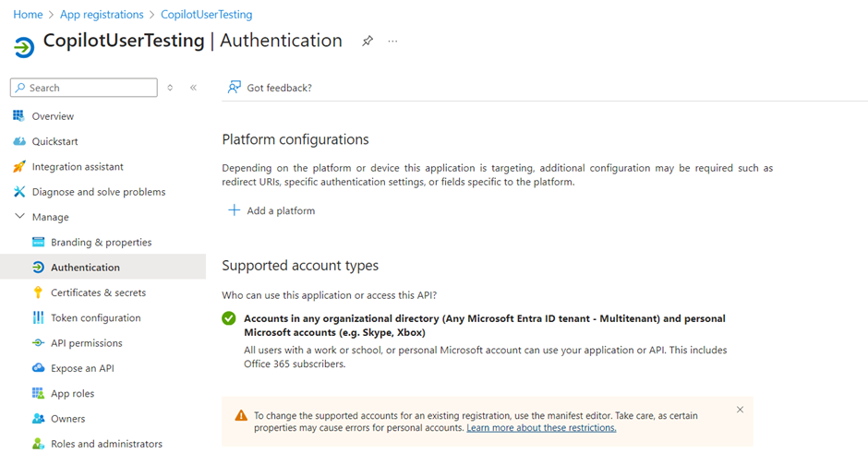Click the Quickstart cloud icon

pyautogui.click(x=18, y=141)
